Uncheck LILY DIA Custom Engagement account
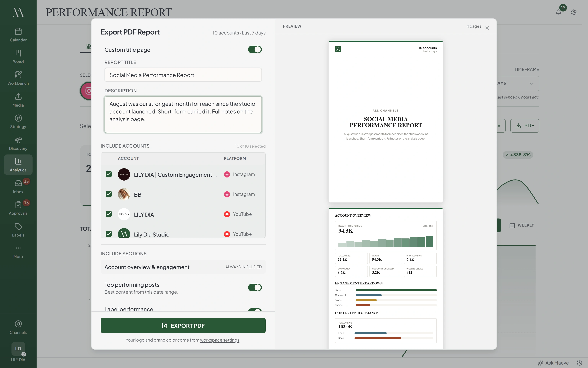Viewport: 588px width, 368px height. tap(109, 174)
